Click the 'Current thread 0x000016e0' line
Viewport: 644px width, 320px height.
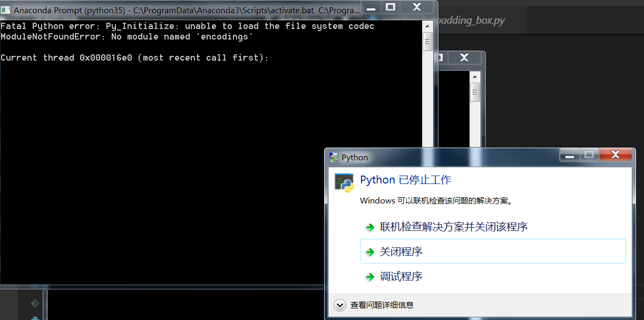click(135, 57)
